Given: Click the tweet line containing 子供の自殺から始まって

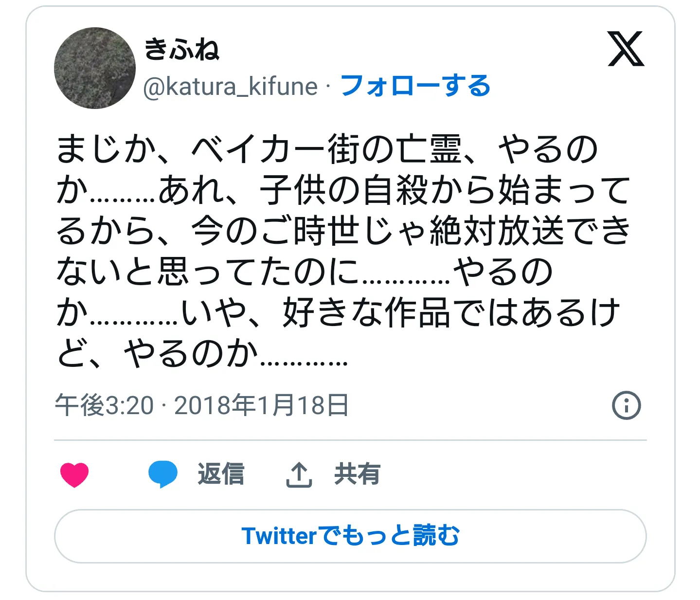Looking at the screenshot, I should pos(343,190).
